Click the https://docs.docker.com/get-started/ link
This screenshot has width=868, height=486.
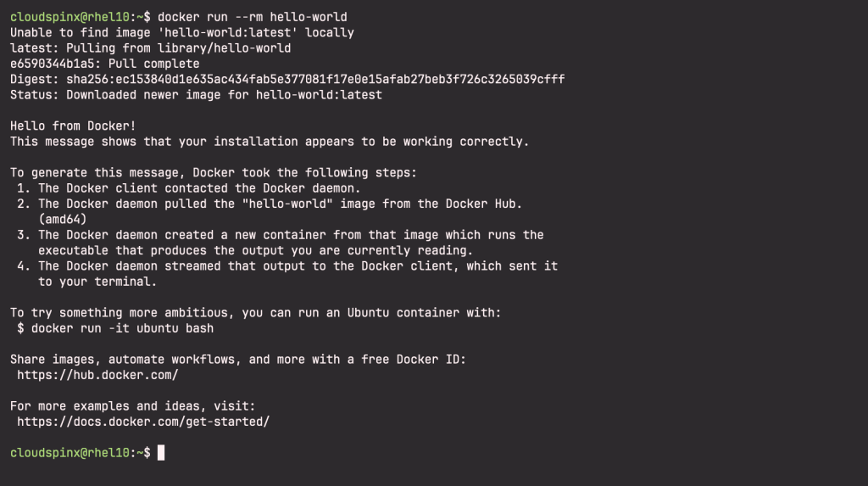point(143,422)
